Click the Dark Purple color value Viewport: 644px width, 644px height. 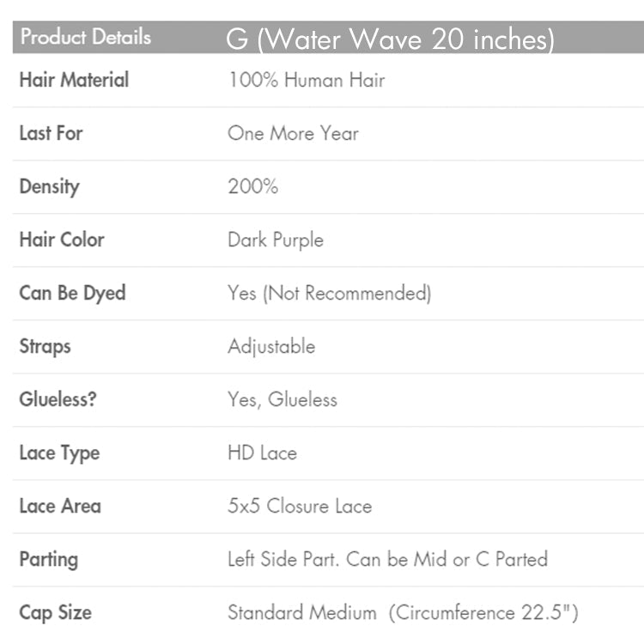275,240
